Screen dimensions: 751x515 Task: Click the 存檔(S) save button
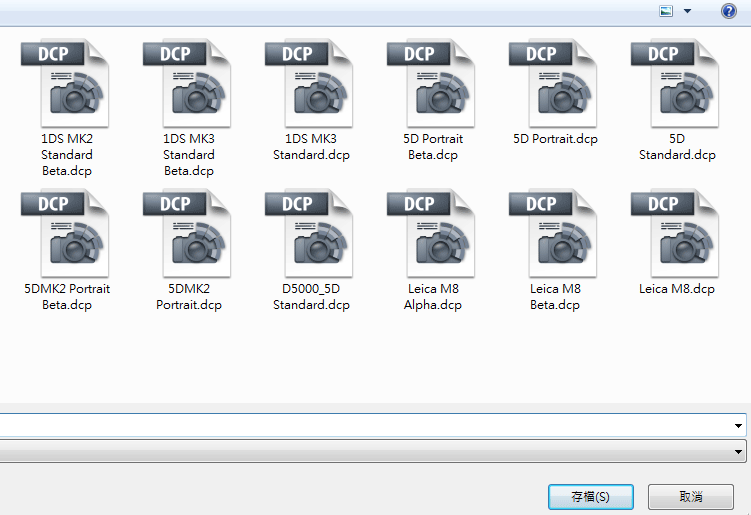click(591, 497)
